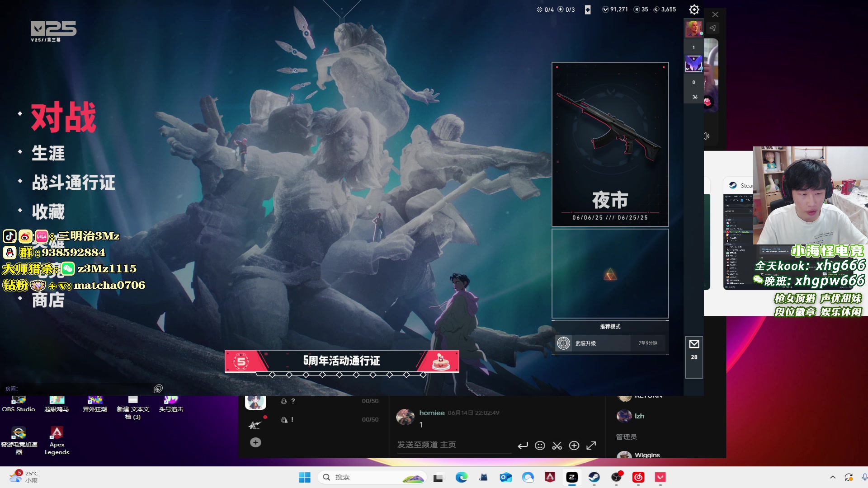Open 超级鸡马 desktop shortcut
The image size is (868, 488).
tap(57, 404)
